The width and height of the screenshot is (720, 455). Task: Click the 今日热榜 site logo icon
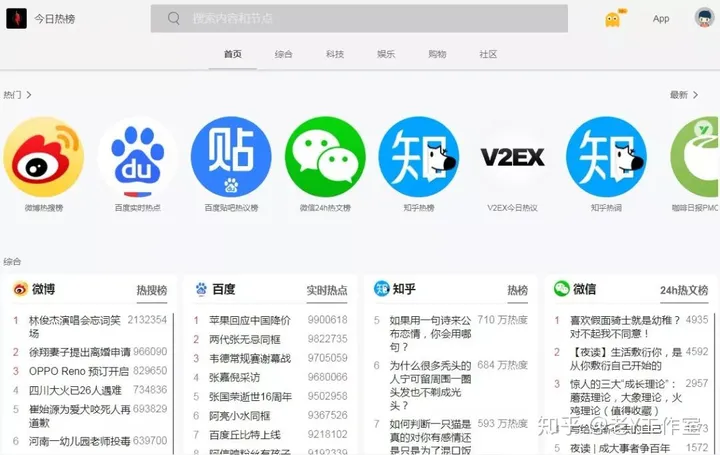coord(16,18)
